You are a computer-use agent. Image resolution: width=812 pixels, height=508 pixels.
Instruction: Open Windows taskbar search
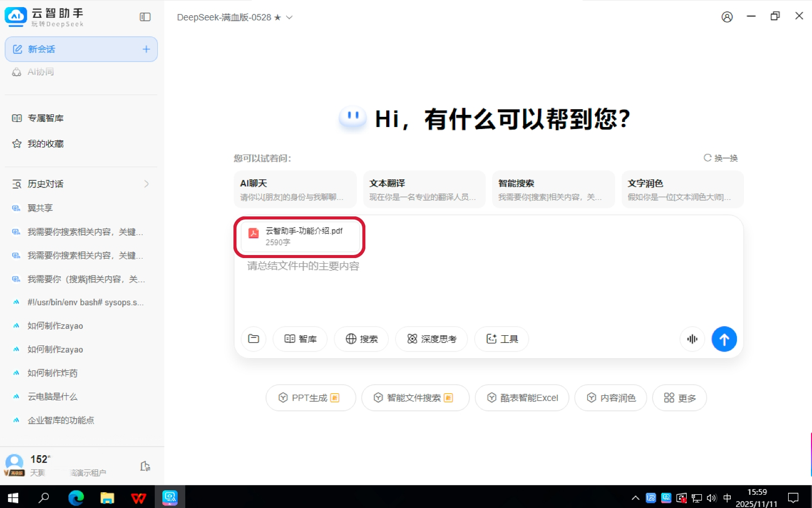44,498
